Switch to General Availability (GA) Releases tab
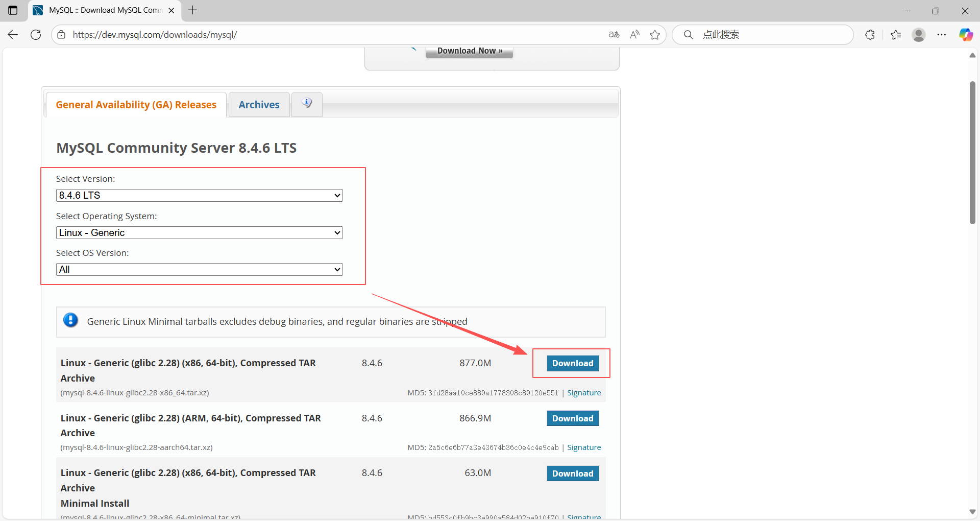This screenshot has height=521, width=980. click(x=136, y=105)
